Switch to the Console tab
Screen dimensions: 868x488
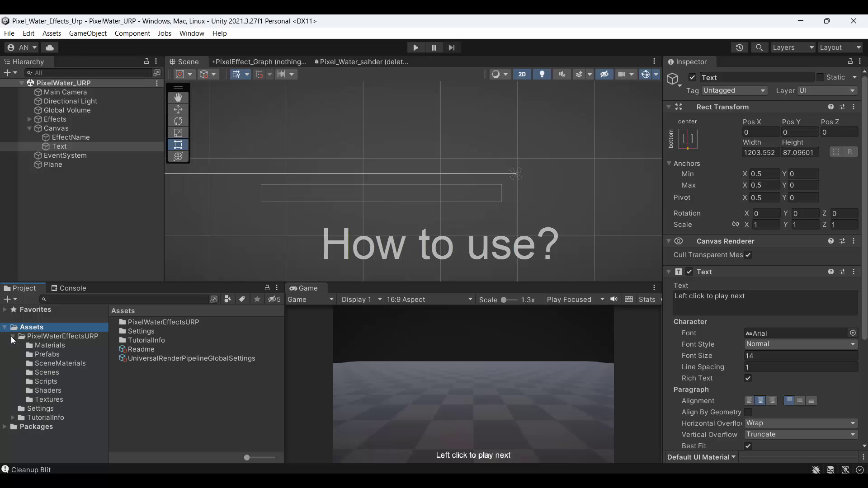click(x=73, y=288)
